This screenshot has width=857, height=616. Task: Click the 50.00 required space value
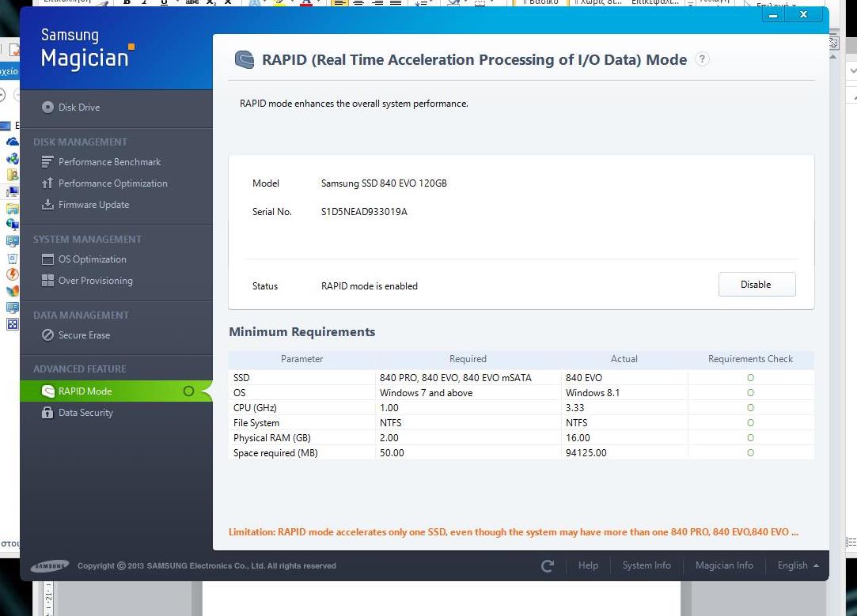(x=392, y=453)
